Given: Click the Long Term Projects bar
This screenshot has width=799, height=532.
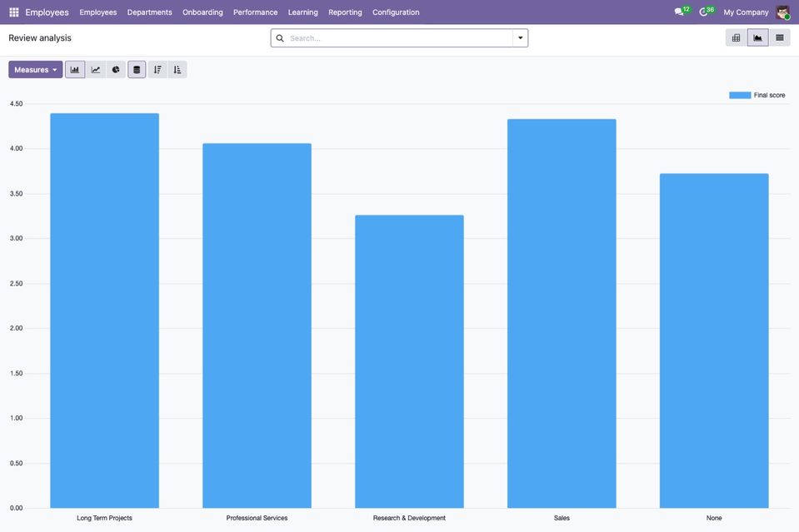Looking at the screenshot, I should tap(104, 311).
